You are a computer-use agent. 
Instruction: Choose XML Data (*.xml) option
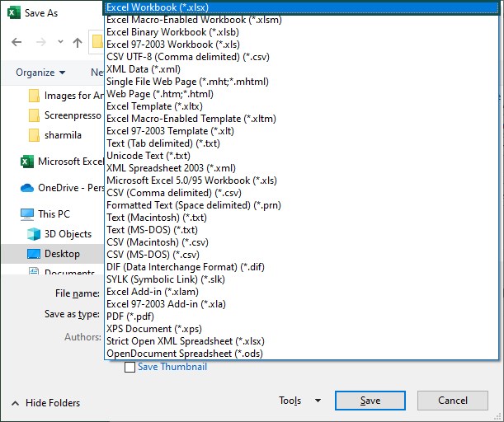pyautogui.click(x=301, y=69)
